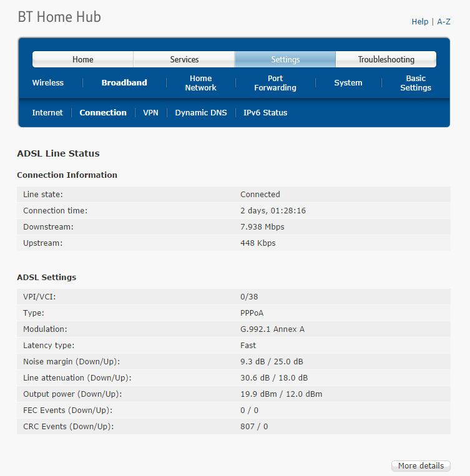The image size is (470, 476).
Task: Select downstream value 7.938 Mbps
Action: point(262,226)
